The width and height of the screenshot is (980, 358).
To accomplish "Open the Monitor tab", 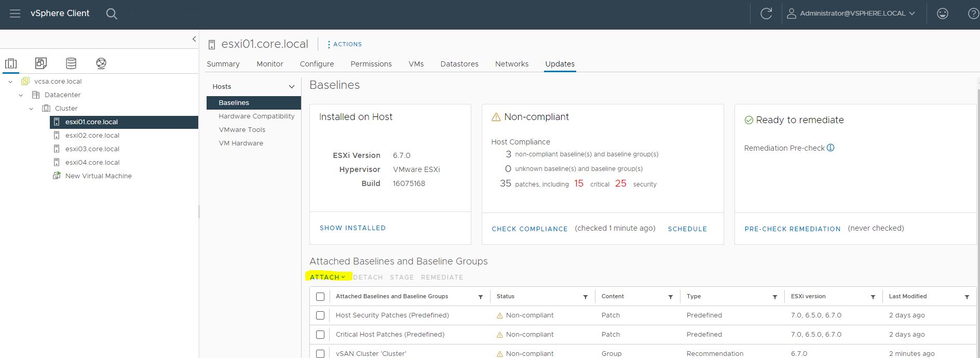I will 270,64.
